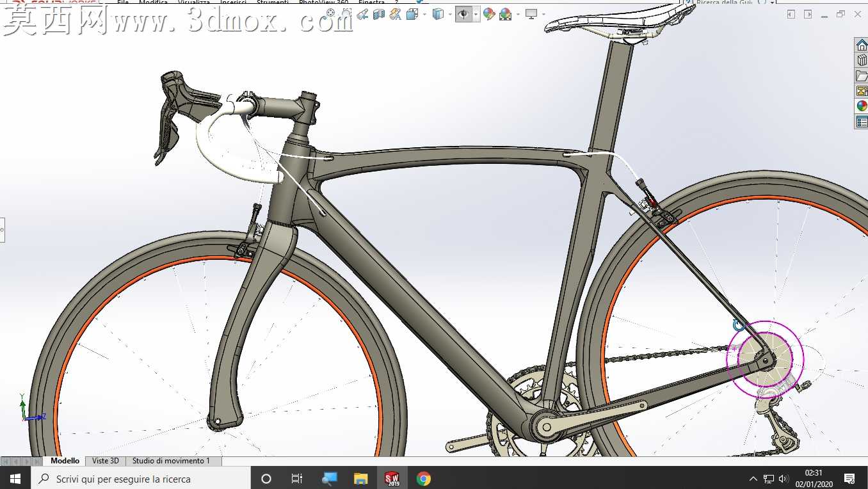
Task: Click the expand-right panel arrow icon
Action: pyautogui.click(x=808, y=14)
